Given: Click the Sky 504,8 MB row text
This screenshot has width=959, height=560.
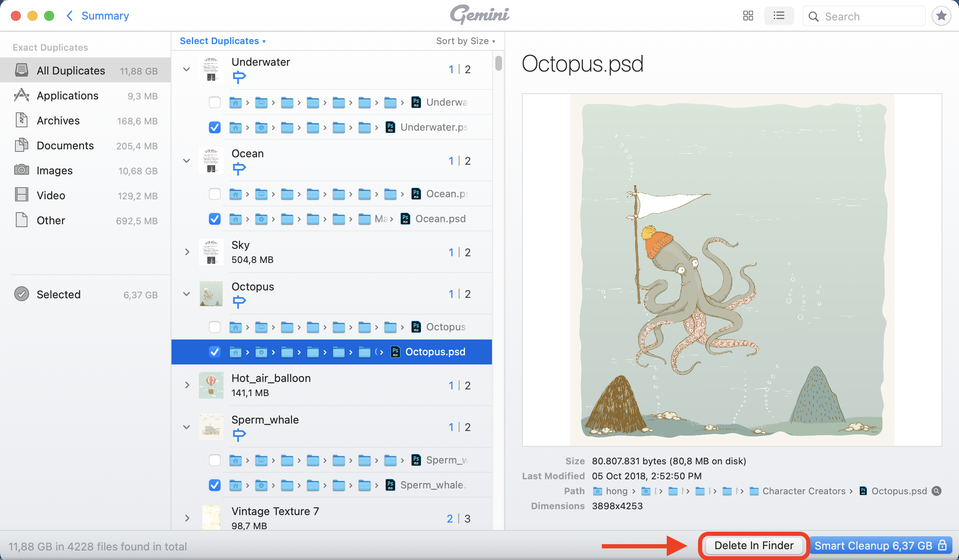Looking at the screenshot, I should point(252,252).
